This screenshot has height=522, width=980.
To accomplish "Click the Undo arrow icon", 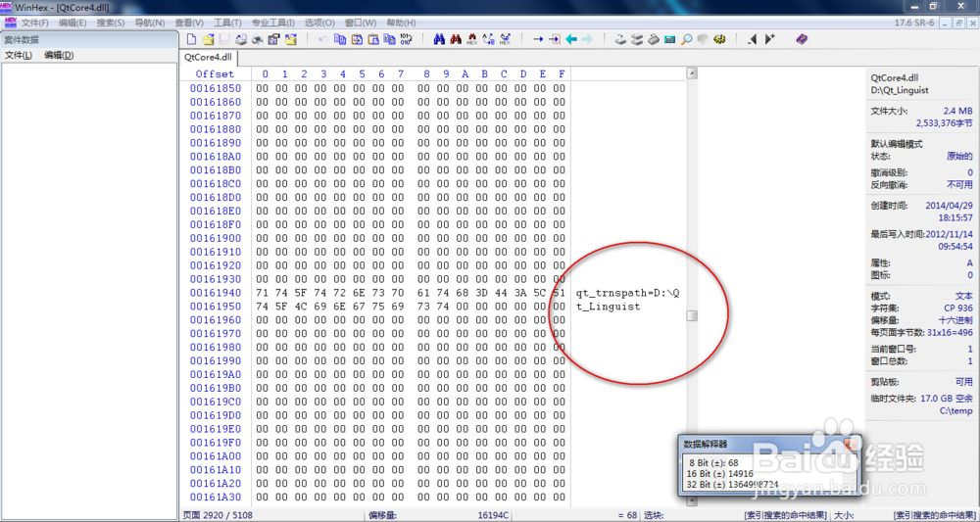I will pyautogui.click(x=323, y=39).
